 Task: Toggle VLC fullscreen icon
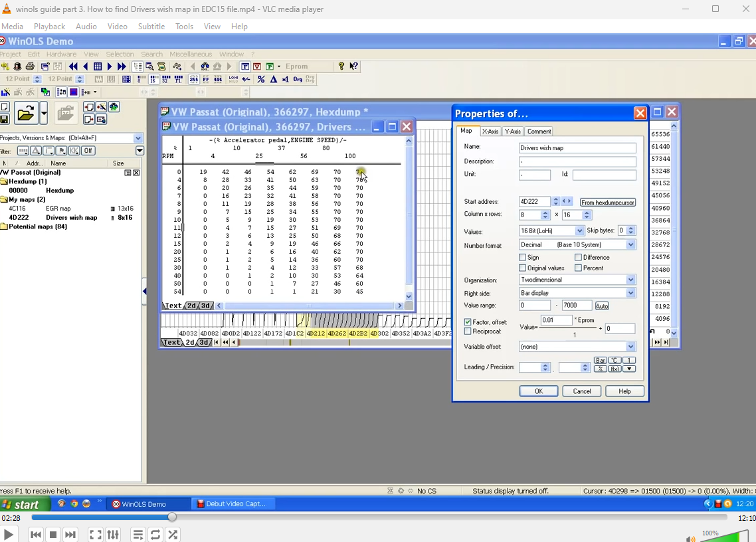(96, 534)
